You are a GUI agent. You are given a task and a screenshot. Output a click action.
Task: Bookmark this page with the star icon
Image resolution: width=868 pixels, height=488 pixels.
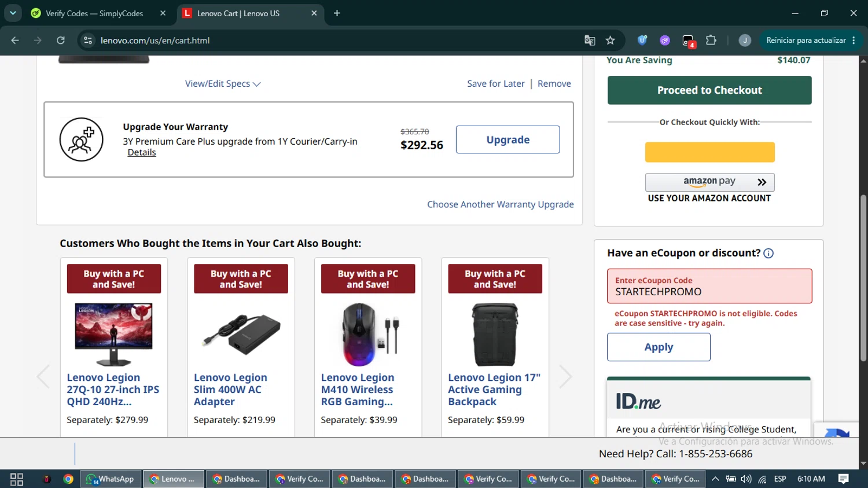[x=610, y=41]
